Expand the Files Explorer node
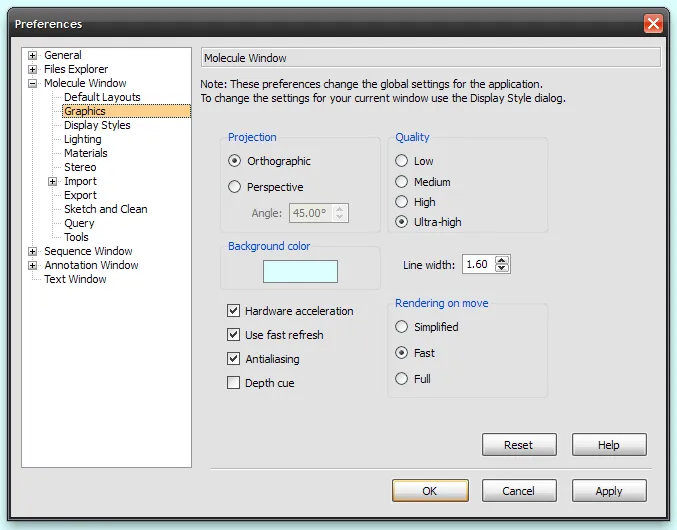 (x=33, y=70)
